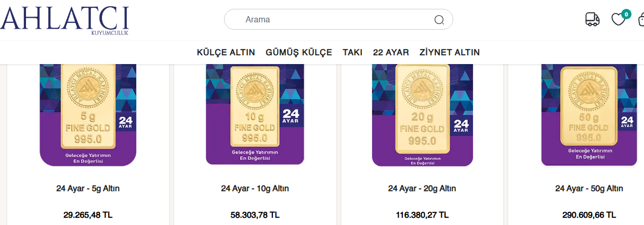Open the 5g gold bar image
644x225 pixels.
pos(88,114)
